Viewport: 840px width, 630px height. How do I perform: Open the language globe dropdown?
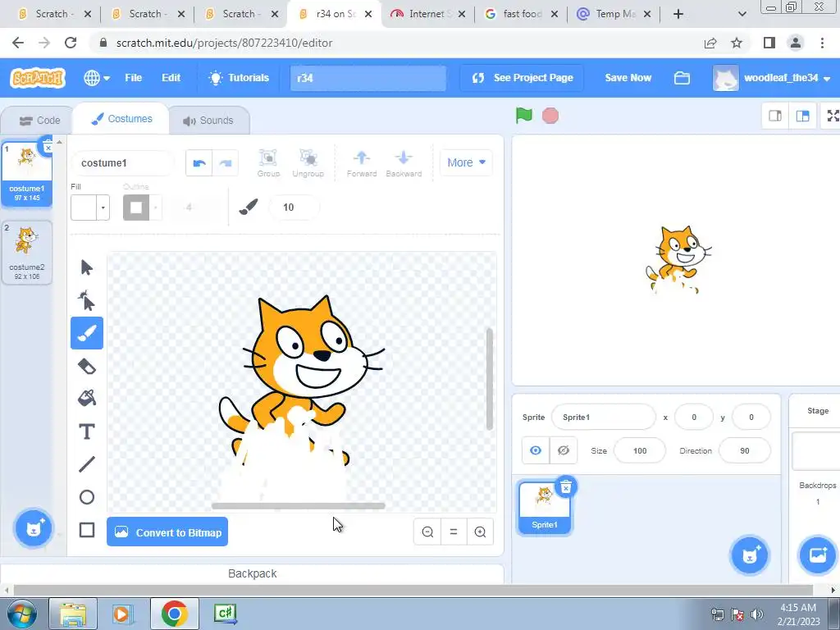tap(97, 78)
